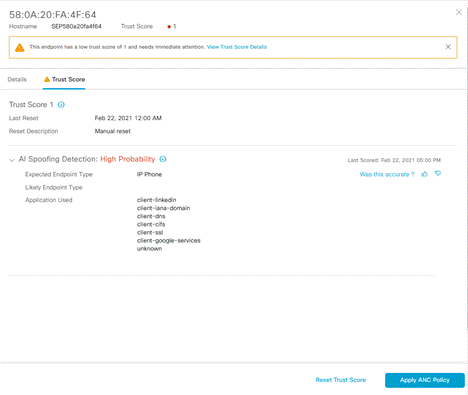This screenshot has height=395, width=468.
Task: Click Last Scored timestamp text
Action: pos(394,160)
